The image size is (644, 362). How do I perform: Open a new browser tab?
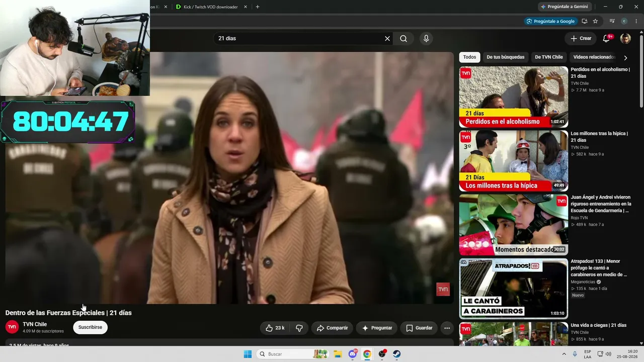(x=258, y=7)
